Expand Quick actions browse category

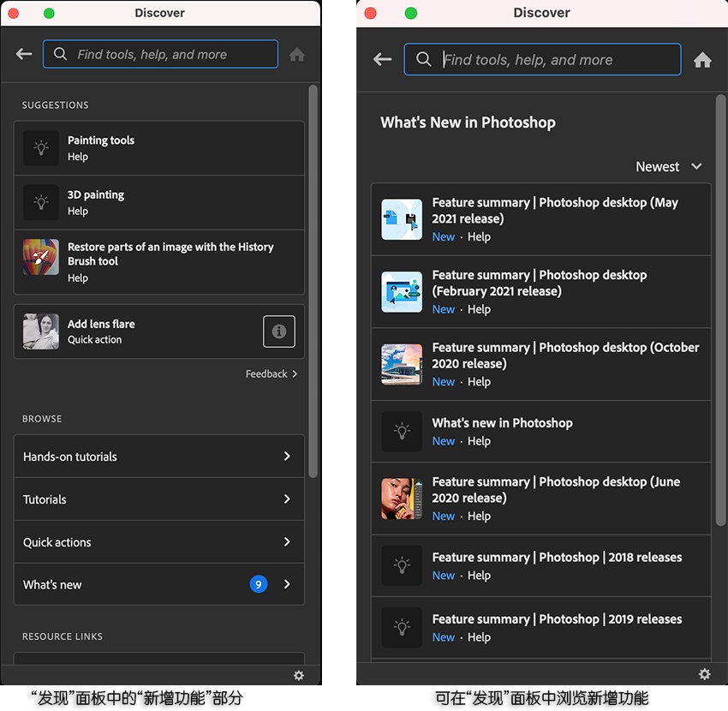pyautogui.click(x=159, y=541)
